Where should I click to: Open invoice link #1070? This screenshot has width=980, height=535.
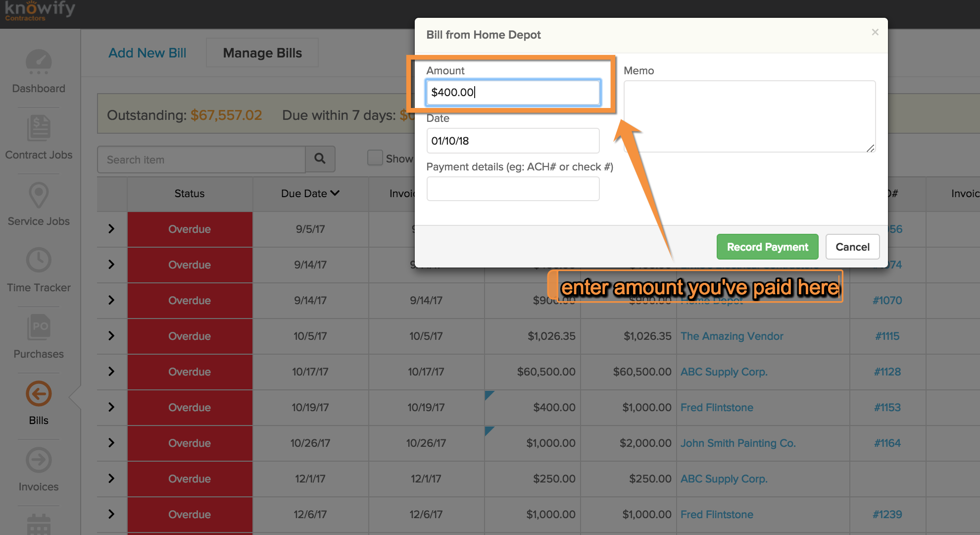tap(887, 300)
